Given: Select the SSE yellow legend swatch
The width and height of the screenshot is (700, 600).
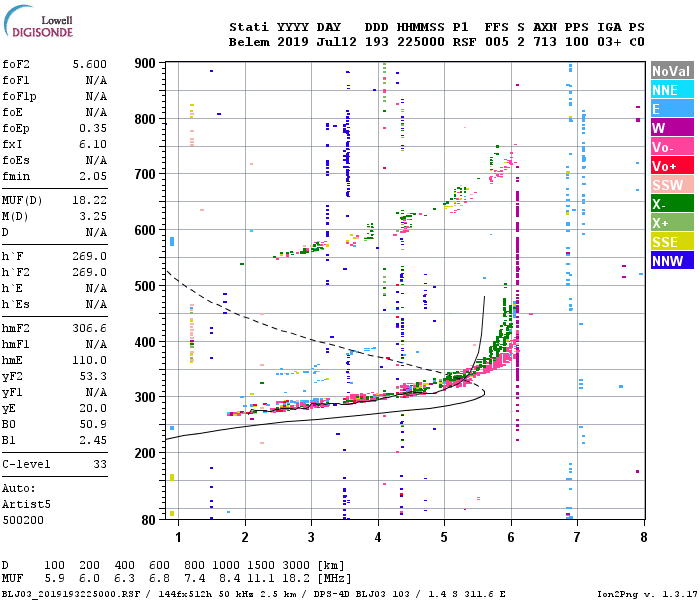Looking at the screenshot, I should pyautogui.click(x=672, y=242).
